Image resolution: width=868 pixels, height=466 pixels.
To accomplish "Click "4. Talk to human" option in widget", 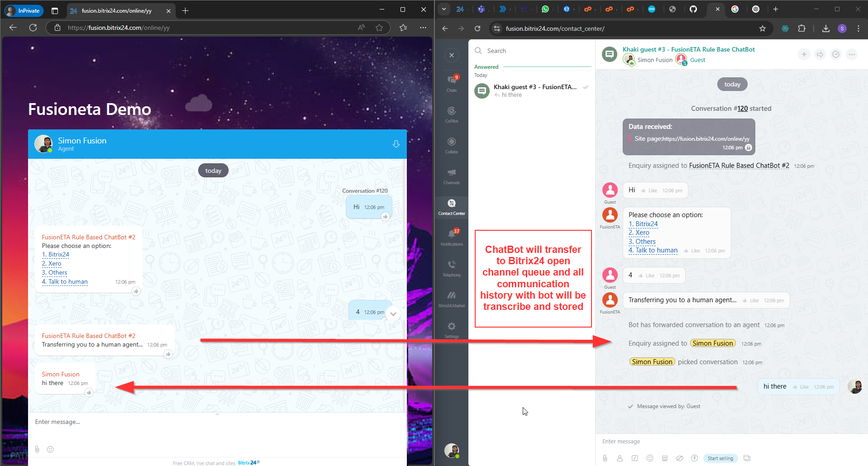I will [x=65, y=281].
